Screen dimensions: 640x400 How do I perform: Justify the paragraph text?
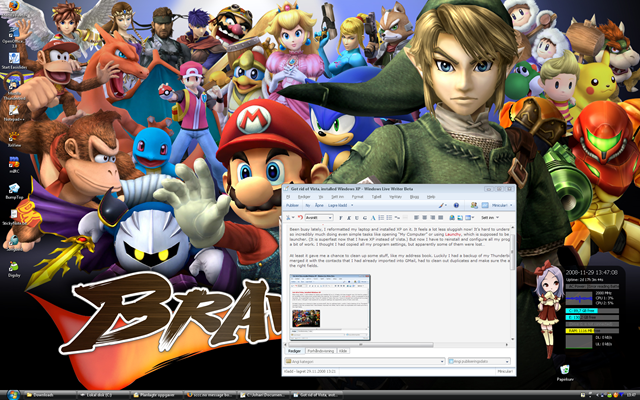(440, 218)
